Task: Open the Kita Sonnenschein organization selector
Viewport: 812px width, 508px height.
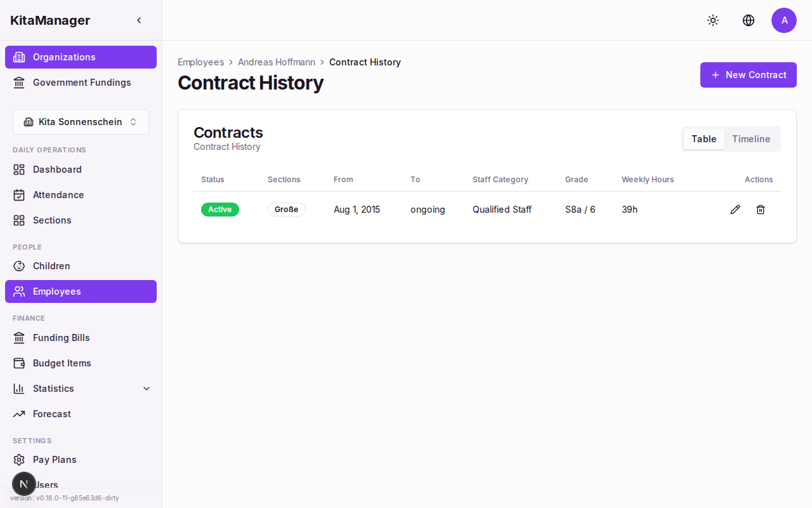Action: click(x=81, y=122)
